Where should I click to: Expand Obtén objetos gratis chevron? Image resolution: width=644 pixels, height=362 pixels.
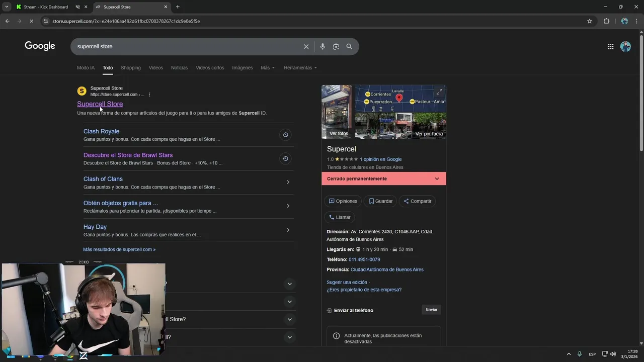(288, 206)
